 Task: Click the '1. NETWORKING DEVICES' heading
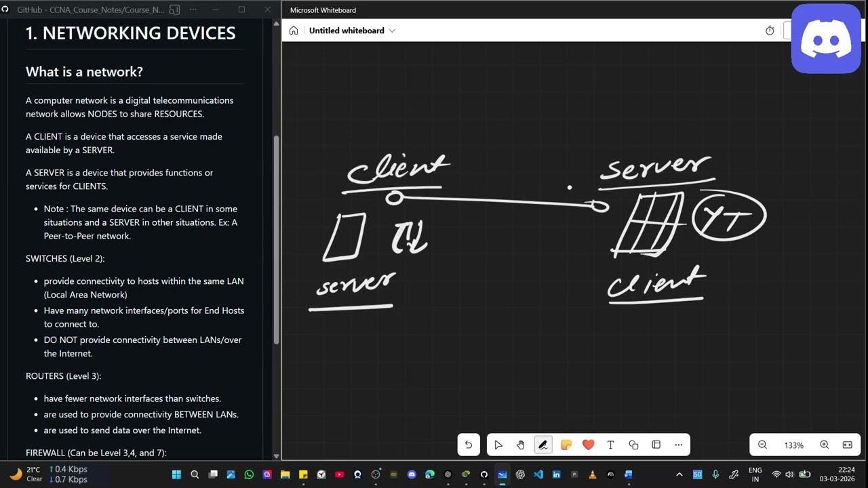[130, 33]
